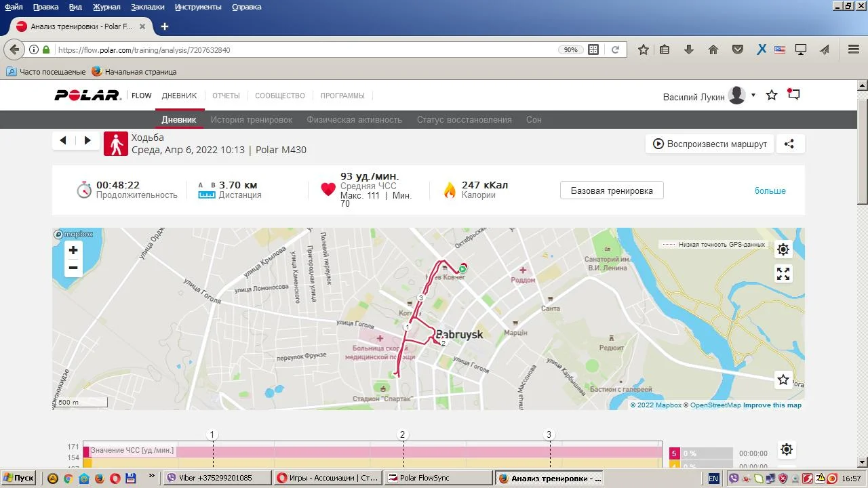868x488 pixels.
Task: Show more taskbar quick launch icons
Action: 151,477
